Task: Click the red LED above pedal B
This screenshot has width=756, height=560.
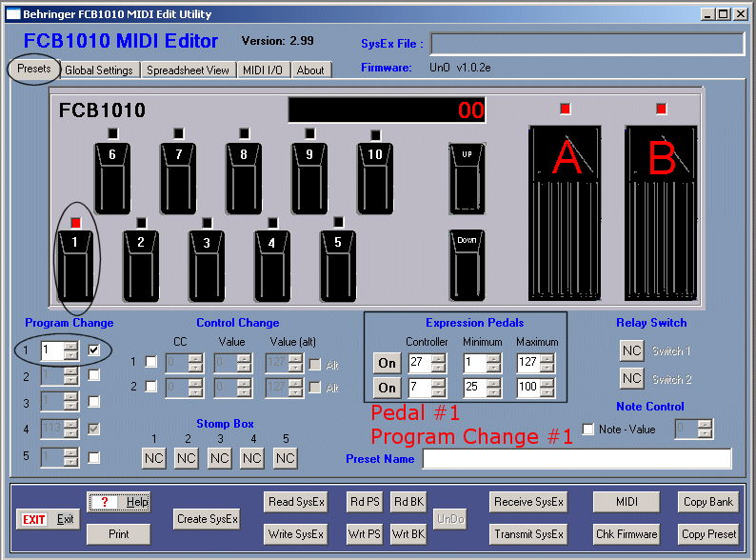Action: tap(661, 109)
